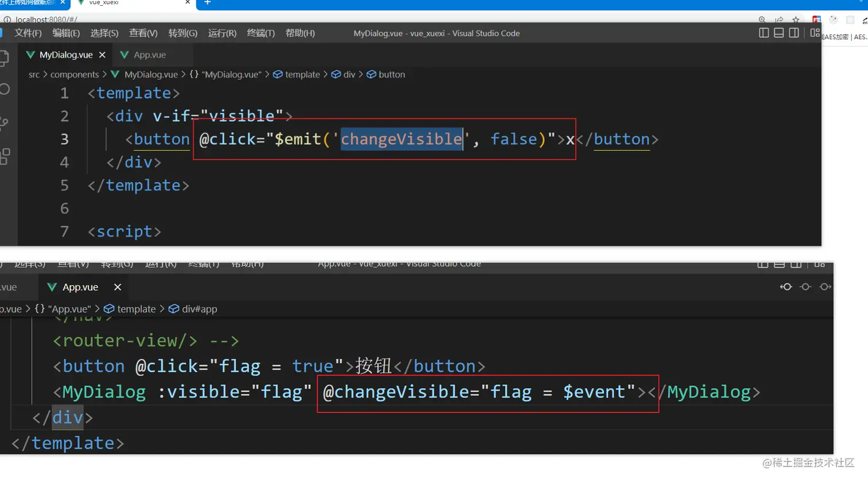Click 'v-if' attribute on line 2
Viewport: 868px width, 482px height.
tap(171, 116)
